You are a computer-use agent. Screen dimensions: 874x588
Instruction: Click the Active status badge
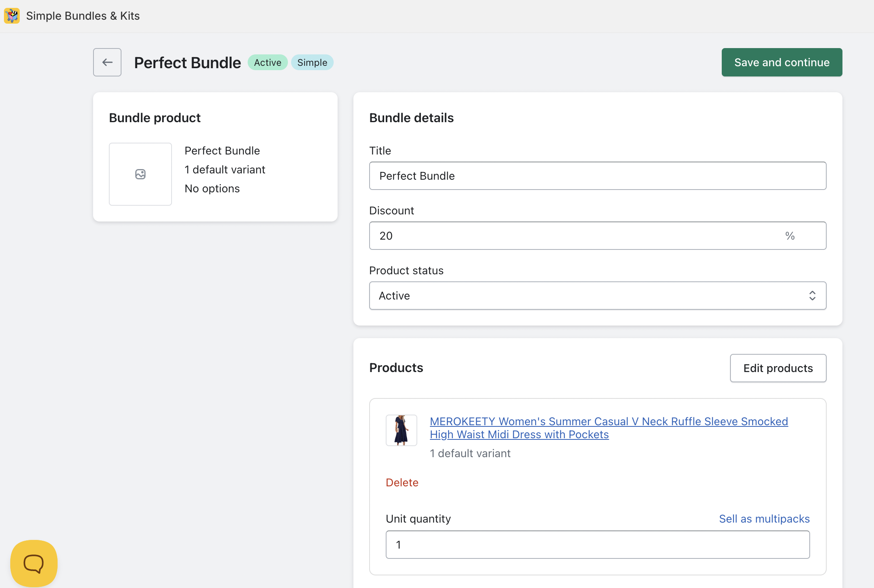coord(267,62)
